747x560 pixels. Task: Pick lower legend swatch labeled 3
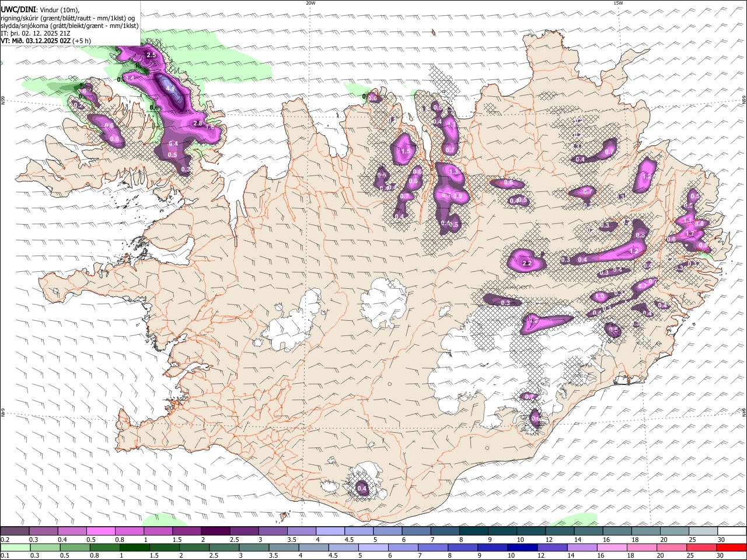pos(254,547)
